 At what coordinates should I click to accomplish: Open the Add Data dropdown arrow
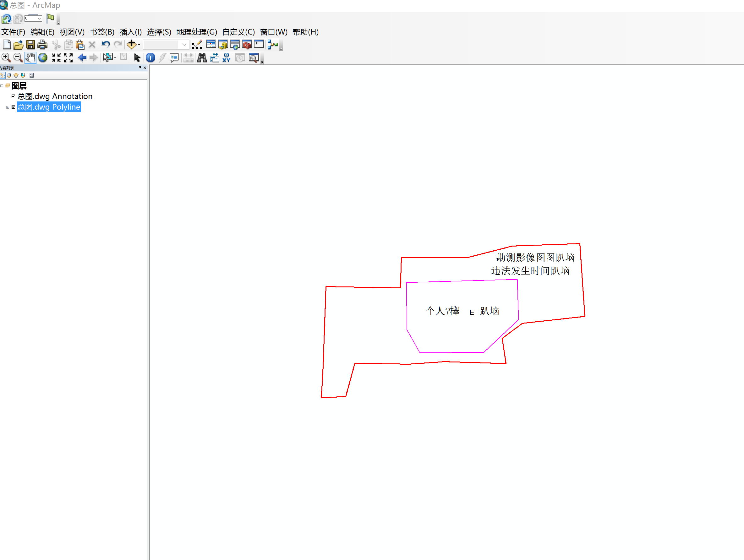click(x=139, y=45)
